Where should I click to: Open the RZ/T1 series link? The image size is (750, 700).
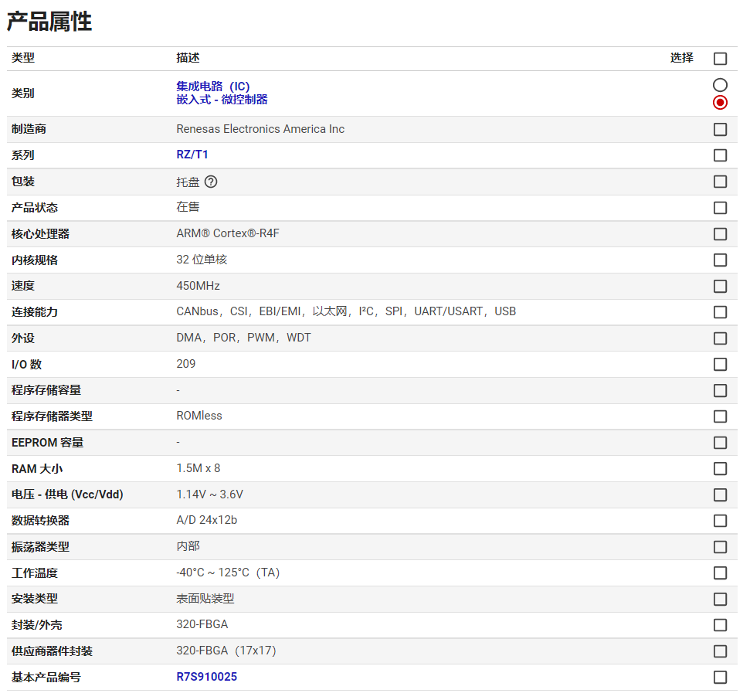[x=192, y=155]
